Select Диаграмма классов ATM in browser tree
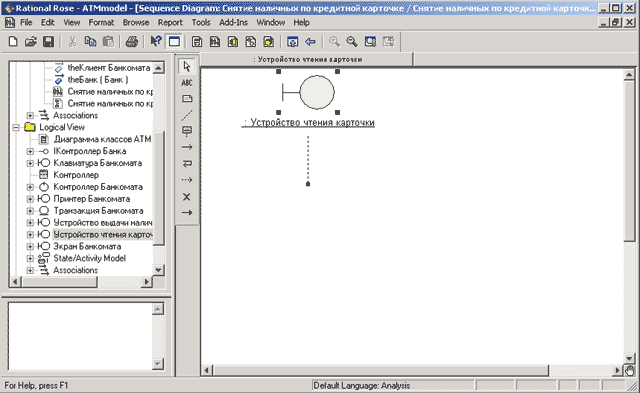Image resolution: width=640 pixels, height=393 pixels. click(102, 139)
